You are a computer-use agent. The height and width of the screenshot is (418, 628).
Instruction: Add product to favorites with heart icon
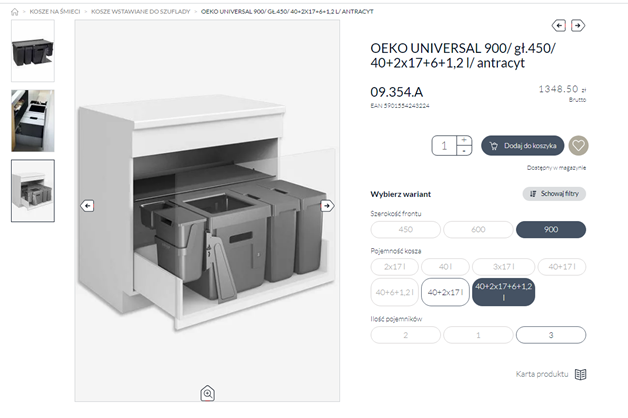pos(578,145)
